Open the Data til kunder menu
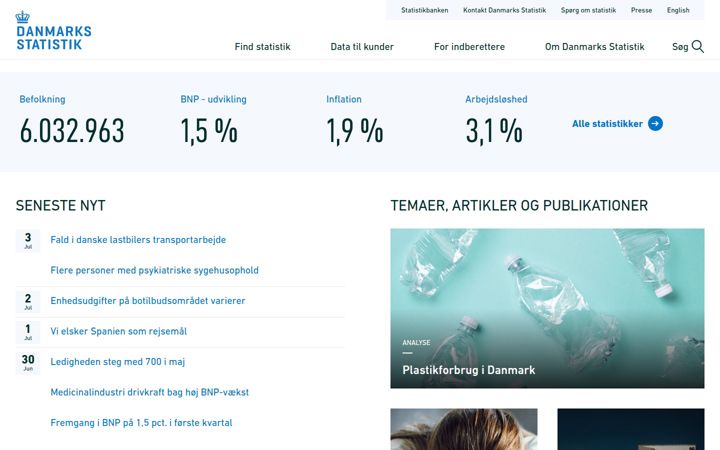 (x=362, y=47)
